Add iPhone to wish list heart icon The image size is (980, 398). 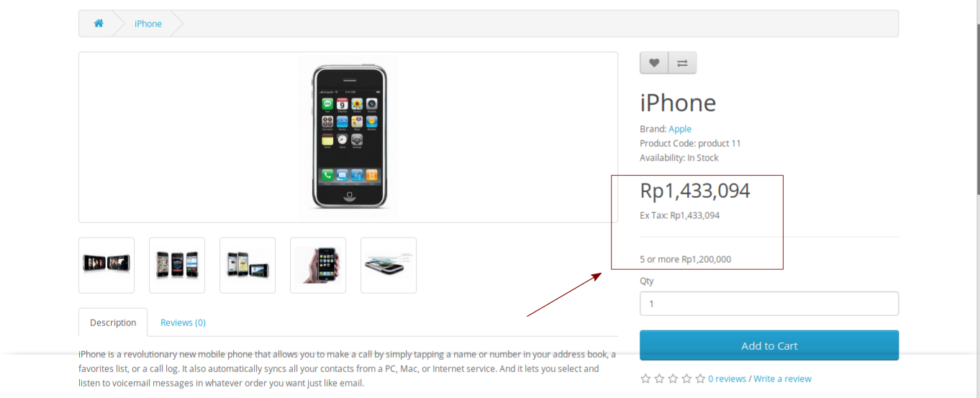click(654, 63)
